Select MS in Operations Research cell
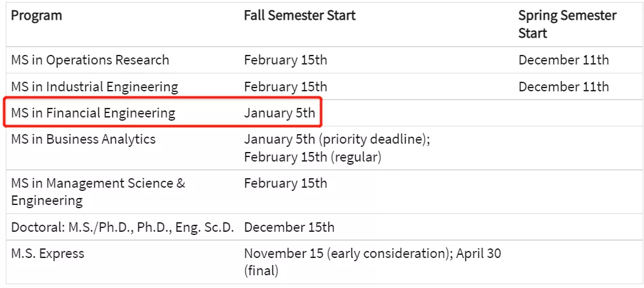The width and height of the screenshot is (644, 288). (90, 61)
